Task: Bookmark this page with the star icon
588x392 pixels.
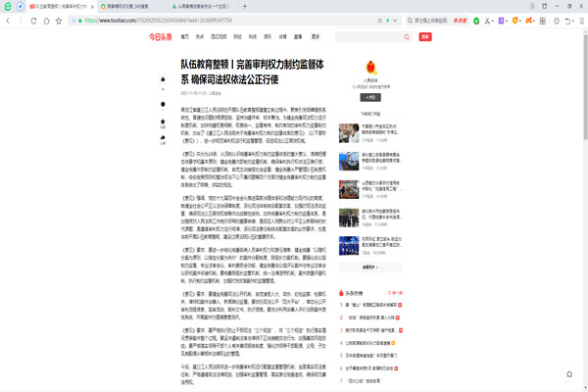Action: tap(59, 21)
